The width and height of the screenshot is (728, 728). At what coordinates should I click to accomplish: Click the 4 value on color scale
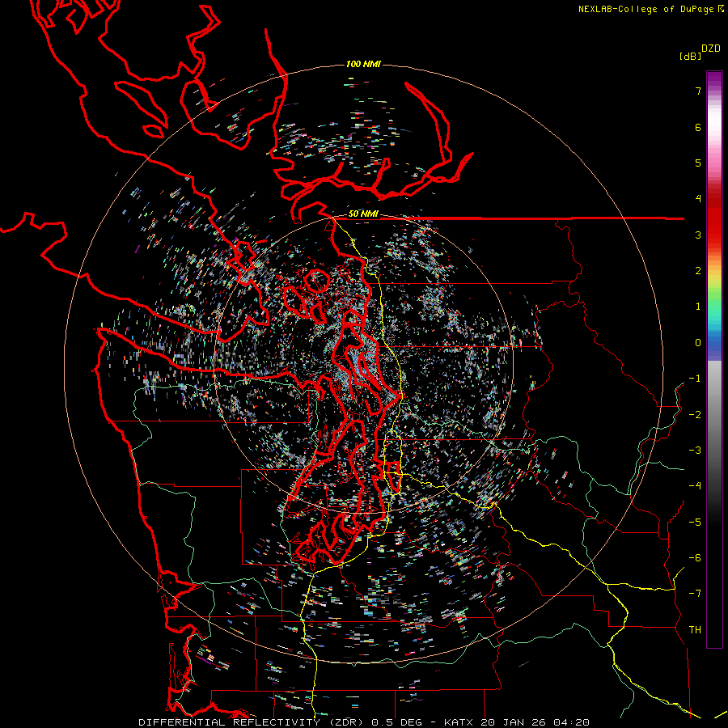698,199
